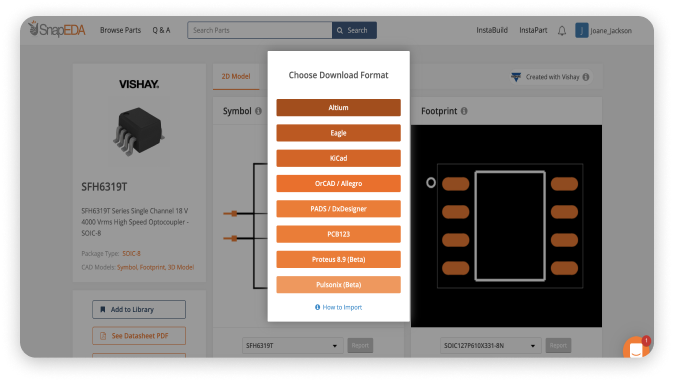
Task: Click the Joane_Jackson user avatar
Action: (x=582, y=31)
